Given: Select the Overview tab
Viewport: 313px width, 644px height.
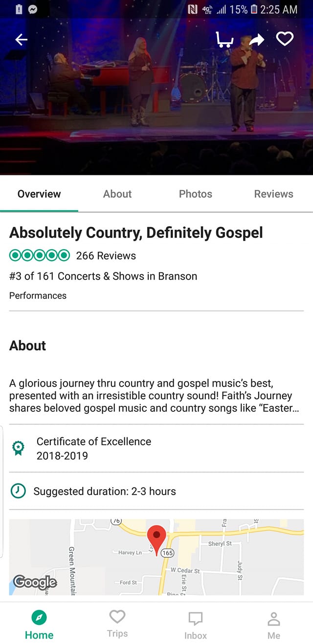Looking at the screenshot, I should 39,194.
